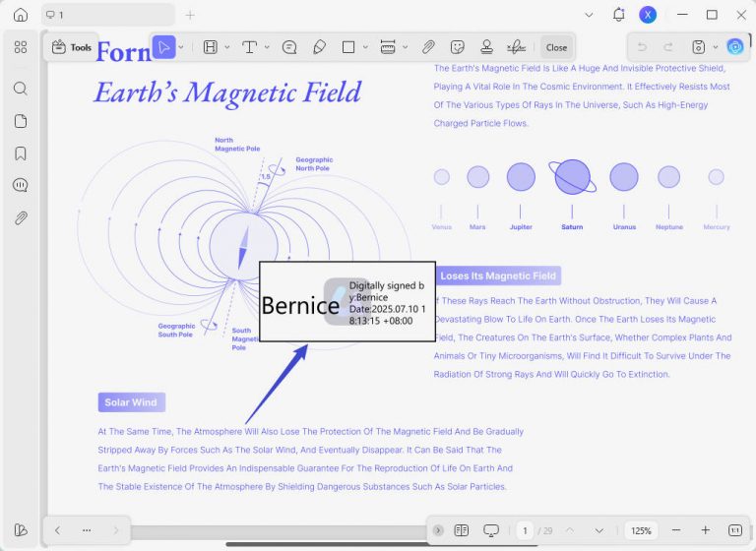Add a new tab
756x551 pixels.
pyautogui.click(x=190, y=15)
